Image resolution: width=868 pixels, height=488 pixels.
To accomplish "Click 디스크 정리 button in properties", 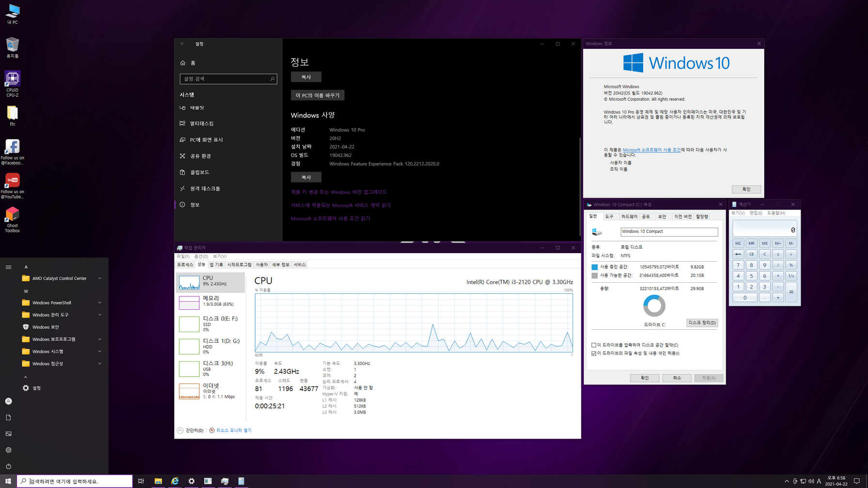I will point(702,323).
